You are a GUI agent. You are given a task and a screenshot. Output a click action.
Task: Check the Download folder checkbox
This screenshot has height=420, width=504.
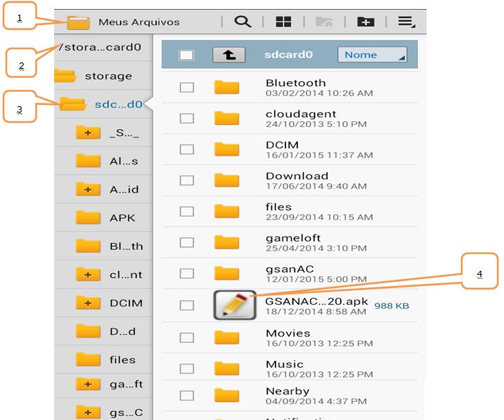pyautogui.click(x=187, y=180)
